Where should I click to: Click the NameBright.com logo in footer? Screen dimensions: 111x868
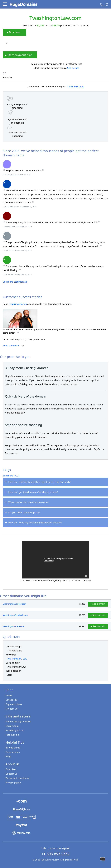coord(22,809)
